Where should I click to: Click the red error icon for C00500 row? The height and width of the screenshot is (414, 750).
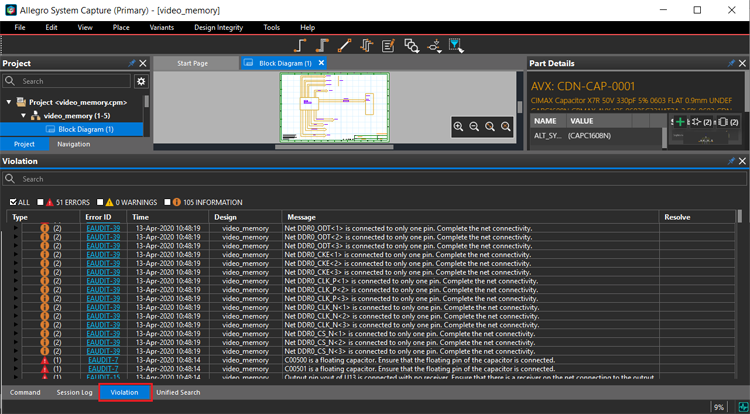pos(45,360)
